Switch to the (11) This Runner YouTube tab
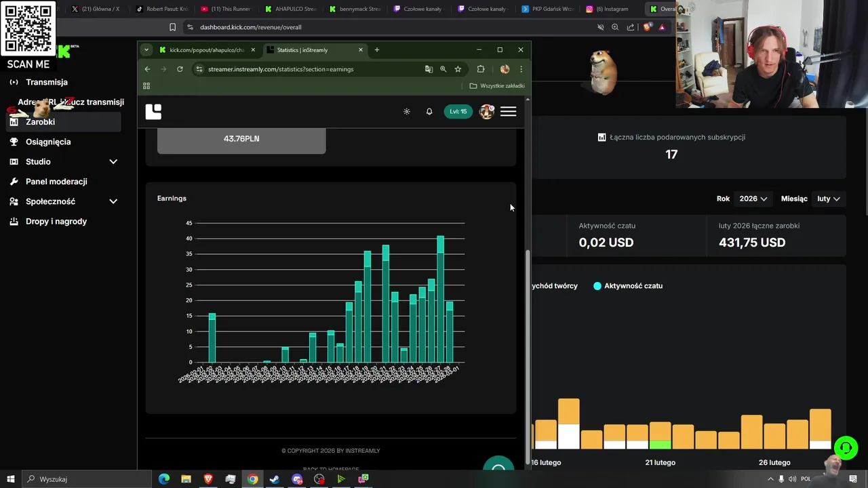The width and height of the screenshot is (868, 488). coord(226,9)
